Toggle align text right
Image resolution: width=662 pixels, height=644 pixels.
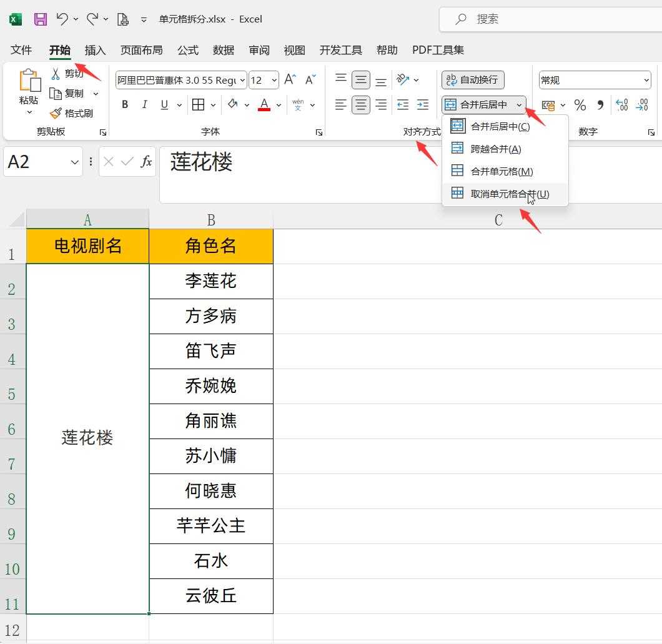coord(381,104)
